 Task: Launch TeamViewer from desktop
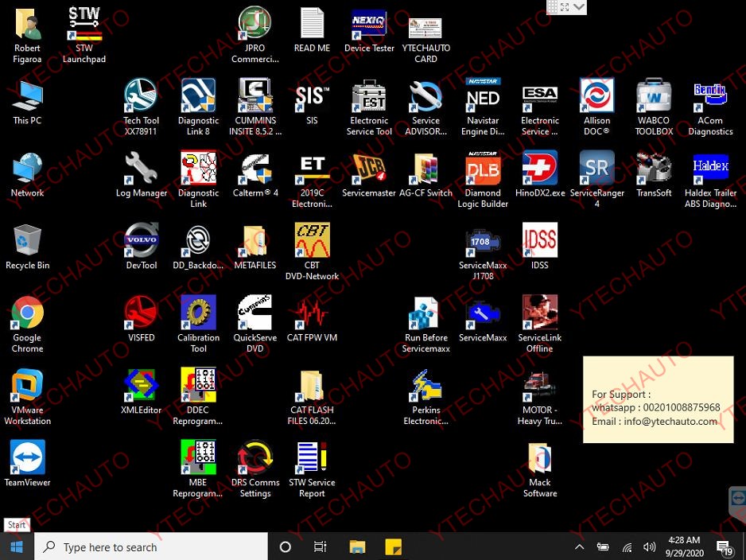tap(27, 464)
